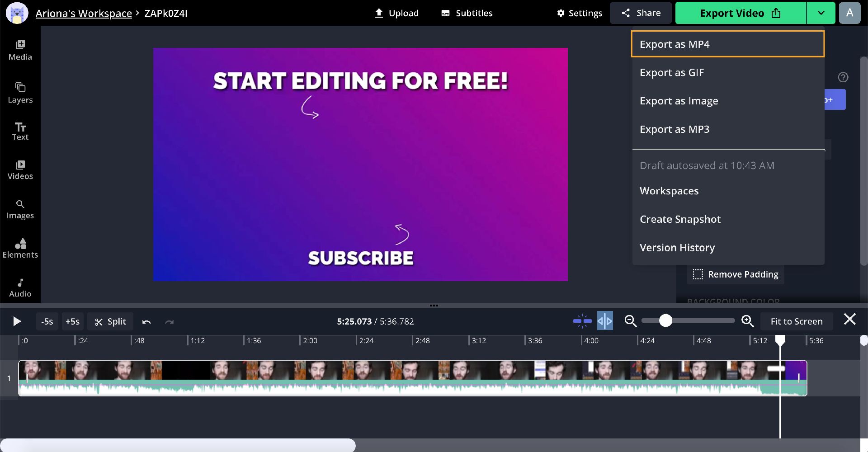
Task: Select Export as GIF
Action: (672, 73)
